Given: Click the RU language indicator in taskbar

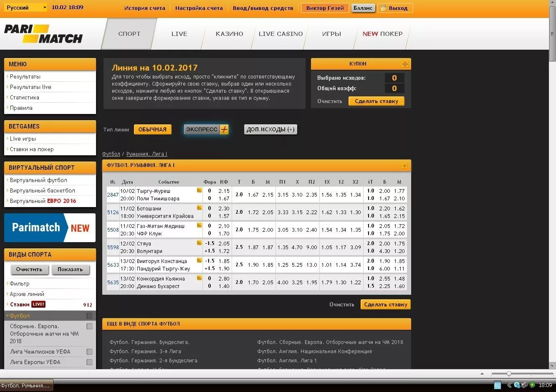Looking at the screenshot, I should (x=498, y=385).
